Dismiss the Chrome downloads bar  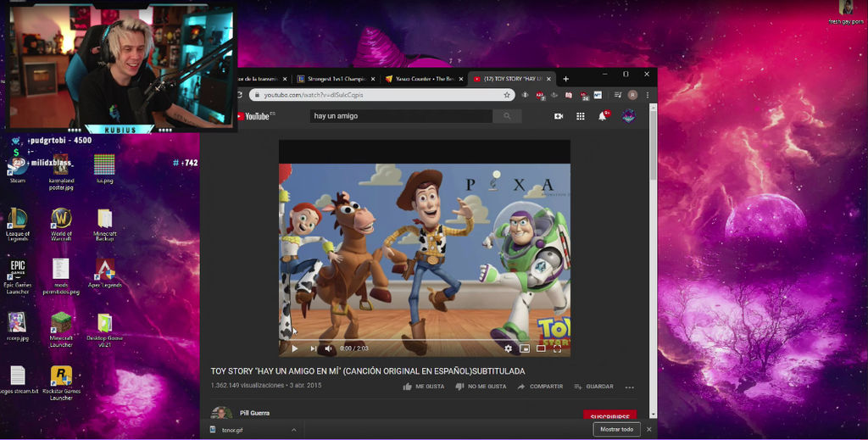pyautogui.click(x=648, y=430)
